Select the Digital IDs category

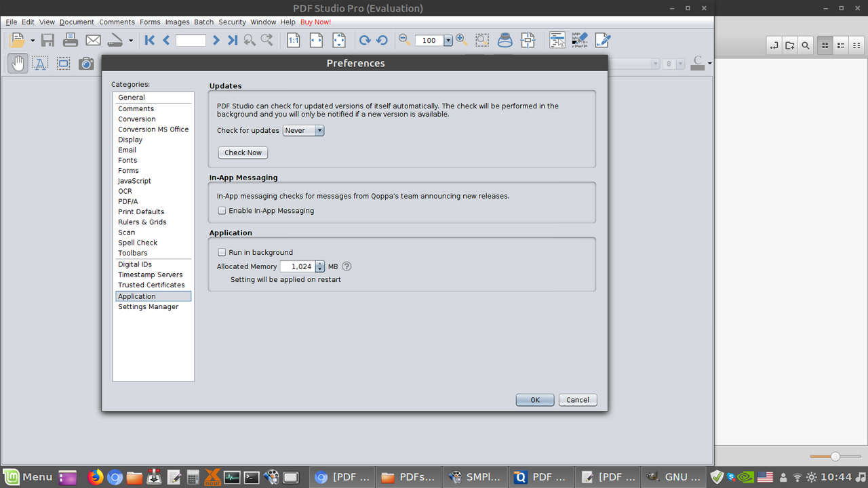(x=135, y=264)
